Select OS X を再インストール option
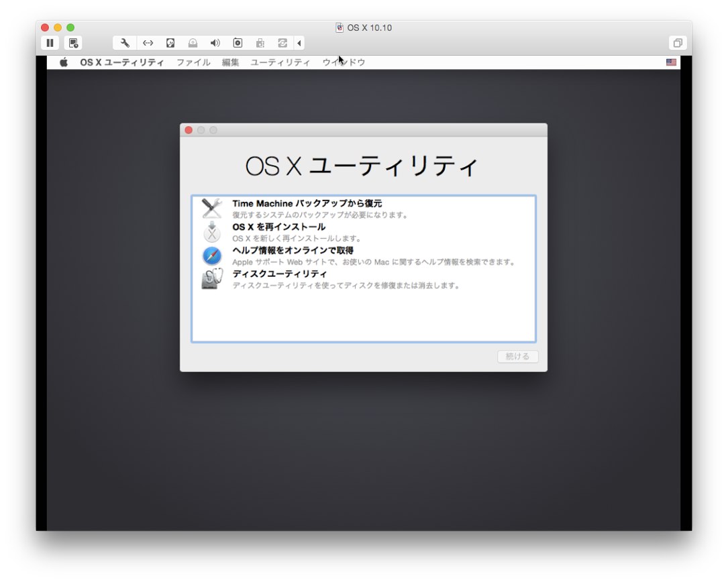 [x=364, y=232]
